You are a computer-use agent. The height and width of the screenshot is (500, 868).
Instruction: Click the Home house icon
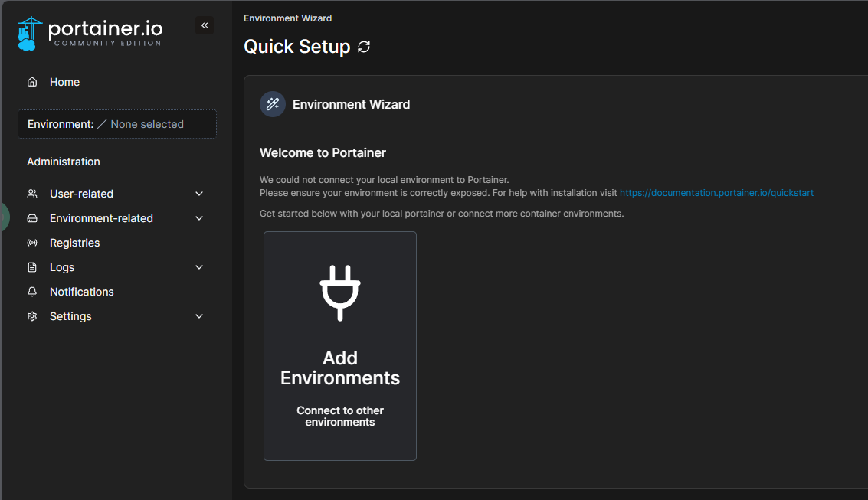[x=32, y=82]
